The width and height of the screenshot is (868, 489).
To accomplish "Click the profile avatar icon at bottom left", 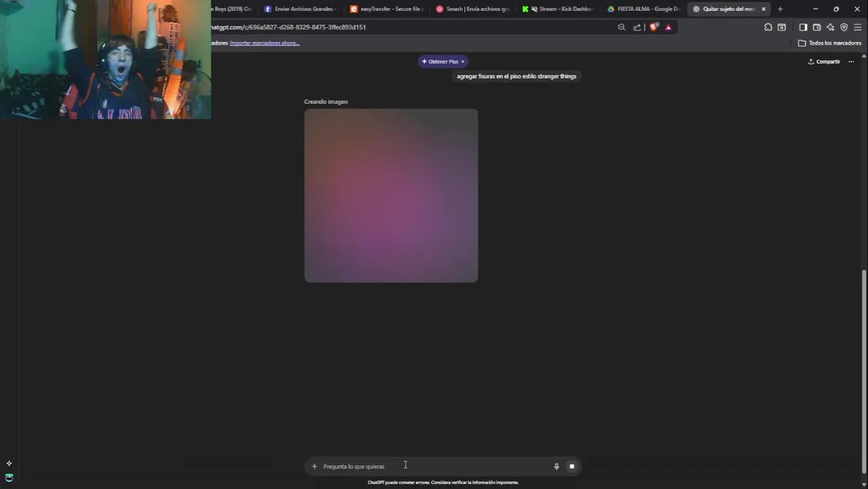I will click(9, 477).
